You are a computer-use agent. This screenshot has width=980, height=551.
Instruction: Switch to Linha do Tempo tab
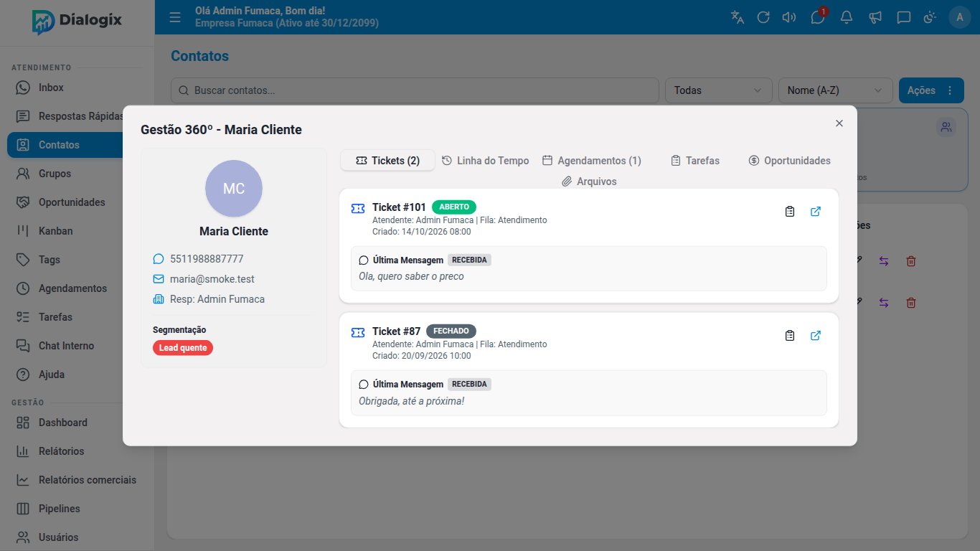pos(485,161)
